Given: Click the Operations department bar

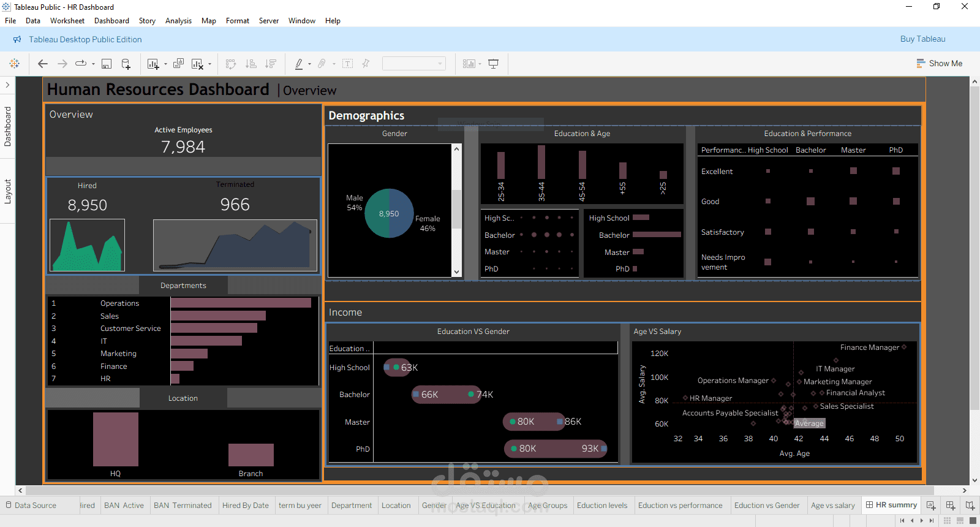Looking at the screenshot, I should (241, 303).
